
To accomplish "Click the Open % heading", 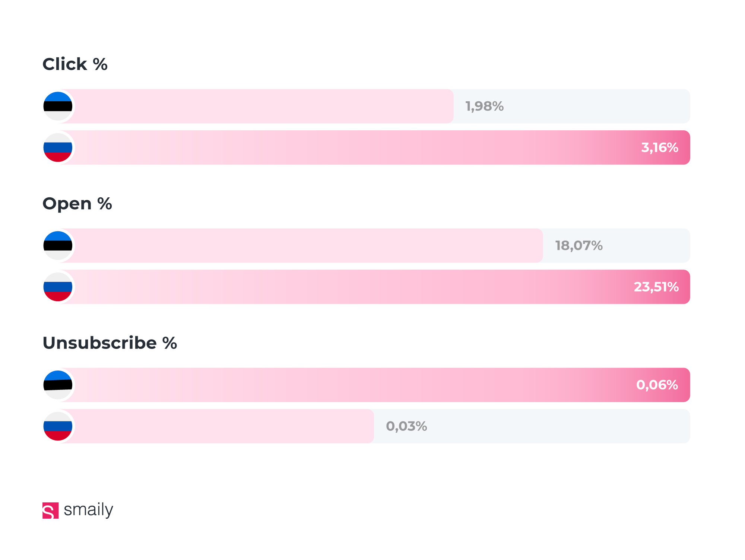I will (77, 204).
